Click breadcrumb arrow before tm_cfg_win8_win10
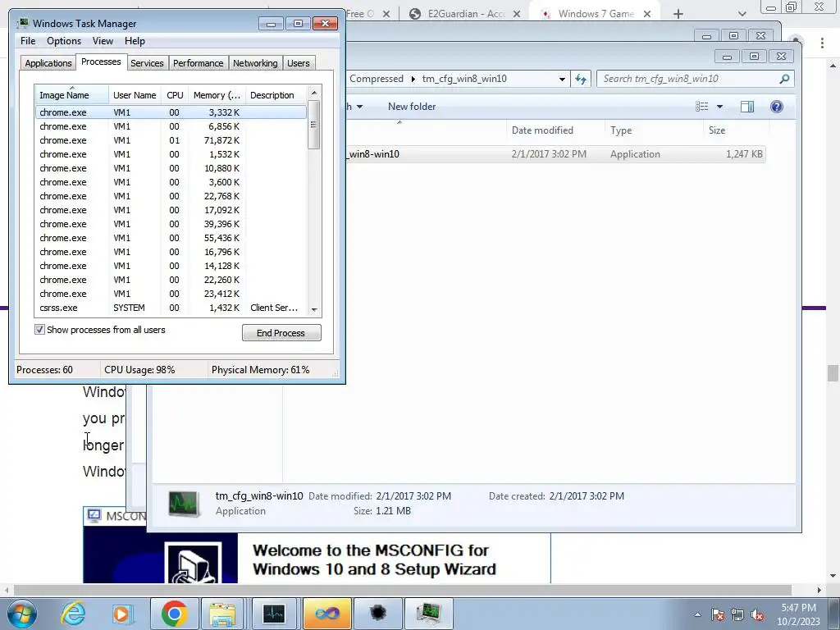The height and width of the screenshot is (630, 840). pos(413,79)
